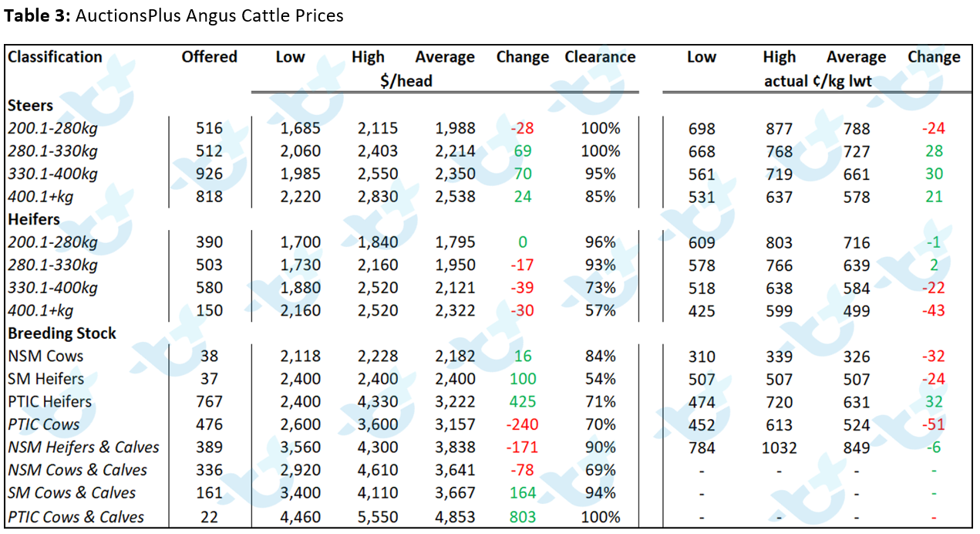Viewport: 980px width, 534px height.
Task: Click NSM Cows ¢/kg high "339"
Action: coord(779,357)
